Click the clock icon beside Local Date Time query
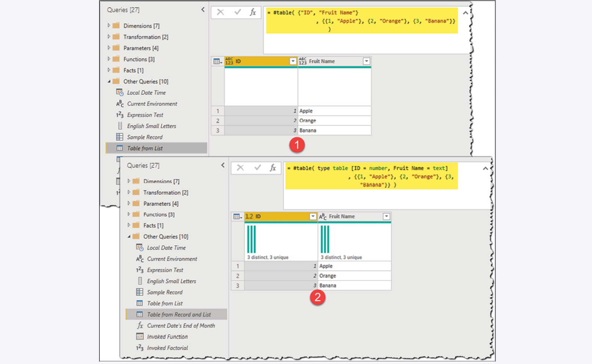The height and width of the screenshot is (364, 592). [x=119, y=92]
